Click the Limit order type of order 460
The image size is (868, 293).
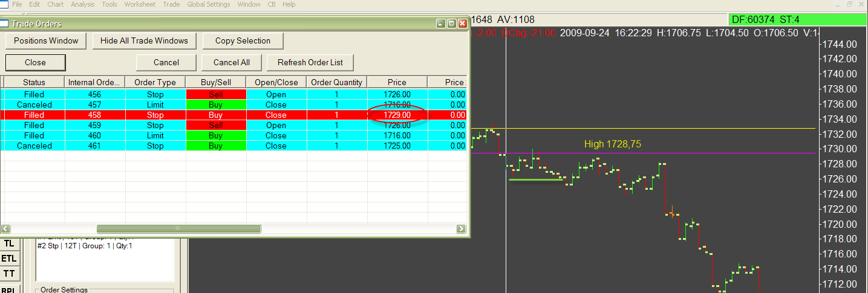[x=155, y=135]
